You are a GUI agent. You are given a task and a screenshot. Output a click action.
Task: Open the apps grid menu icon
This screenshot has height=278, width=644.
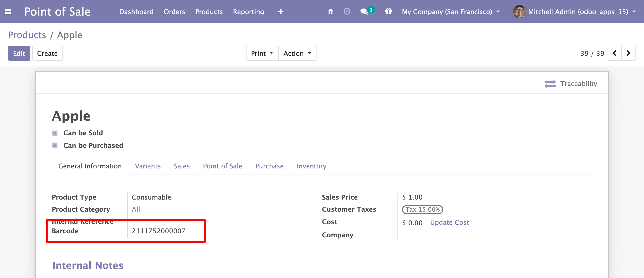[8, 12]
